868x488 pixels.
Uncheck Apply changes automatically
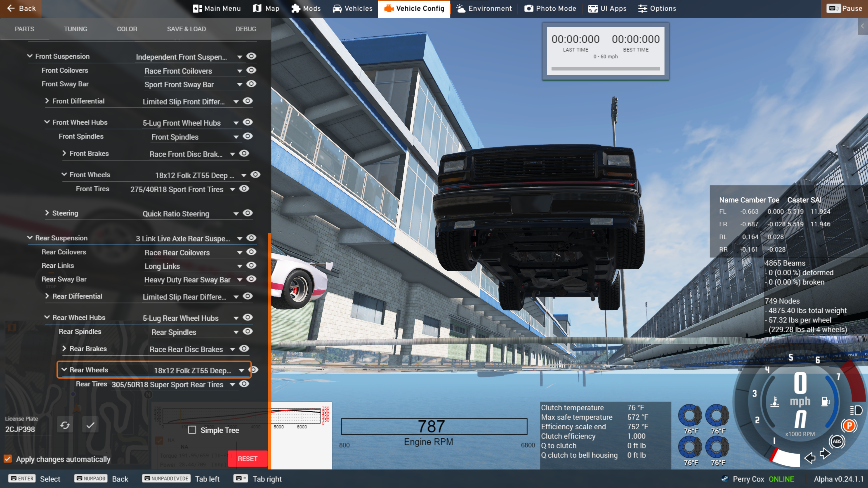(8, 459)
